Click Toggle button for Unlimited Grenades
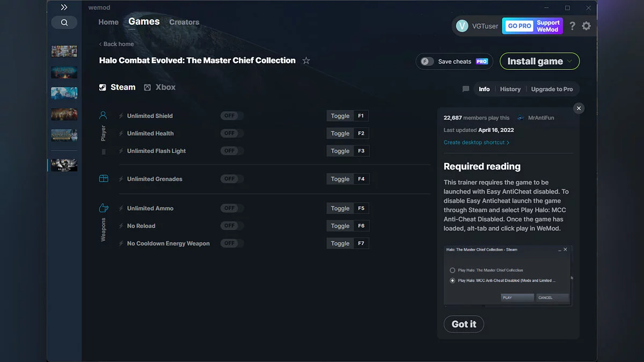The width and height of the screenshot is (644, 362). (x=340, y=179)
